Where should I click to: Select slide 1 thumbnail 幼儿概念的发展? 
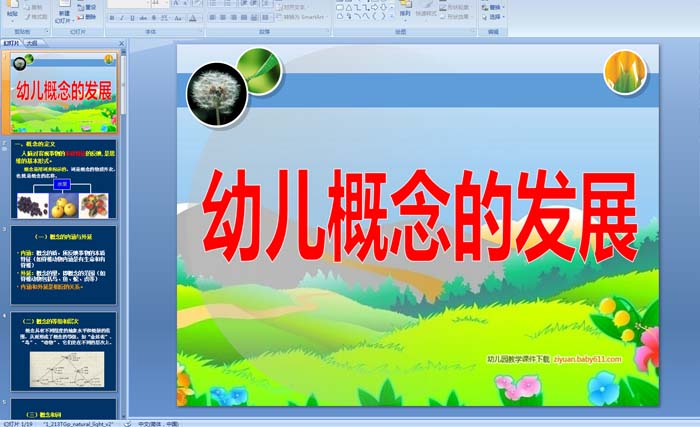[x=64, y=92]
